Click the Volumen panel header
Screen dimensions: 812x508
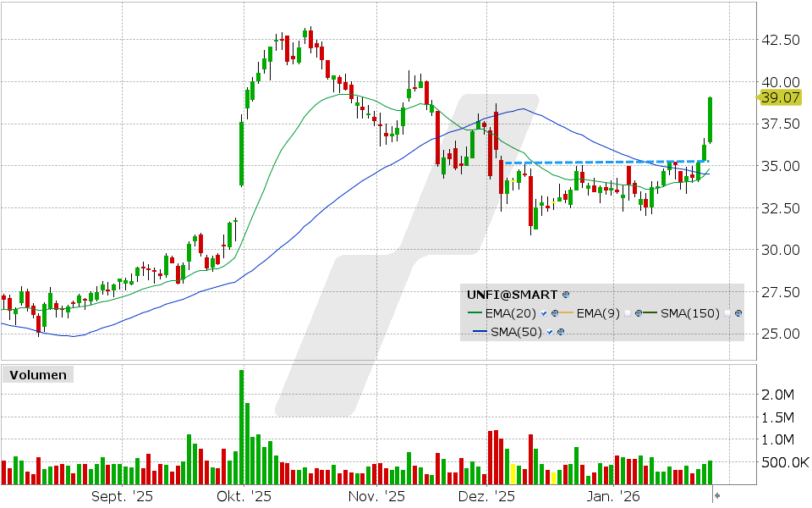[x=37, y=374]
